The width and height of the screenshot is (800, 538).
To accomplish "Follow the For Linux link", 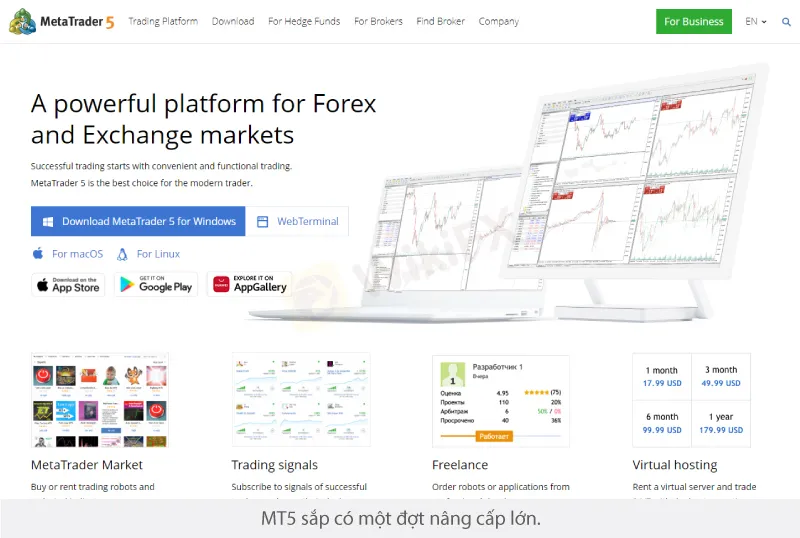I will [x=158, y=254].
